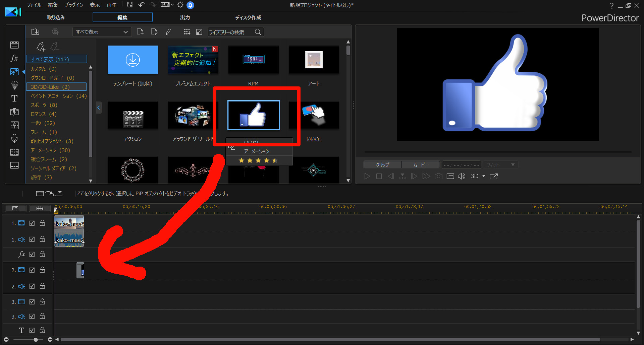The height and width of the screenshot is (345, 644).
Task: Save project floppy disk icon
Action: [x=130, y=5]
